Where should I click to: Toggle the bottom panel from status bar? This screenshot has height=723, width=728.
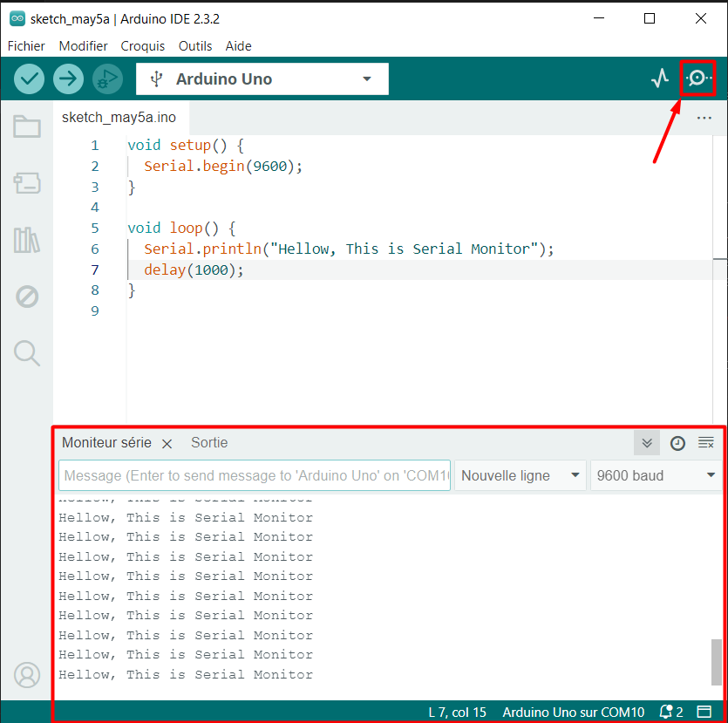(704, 712)
